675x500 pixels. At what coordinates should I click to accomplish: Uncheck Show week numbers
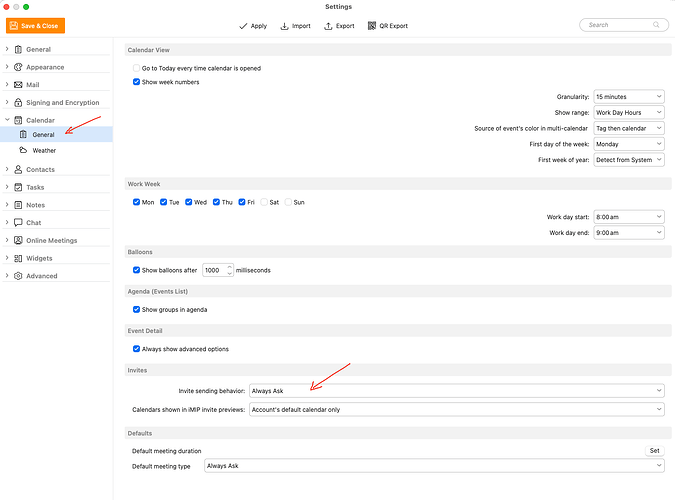137,82
